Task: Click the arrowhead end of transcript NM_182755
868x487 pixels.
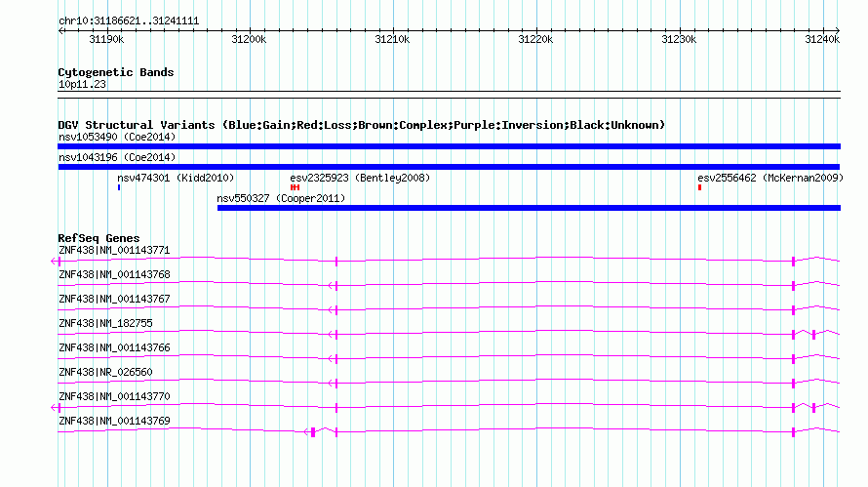Action: tap(333, 334)
